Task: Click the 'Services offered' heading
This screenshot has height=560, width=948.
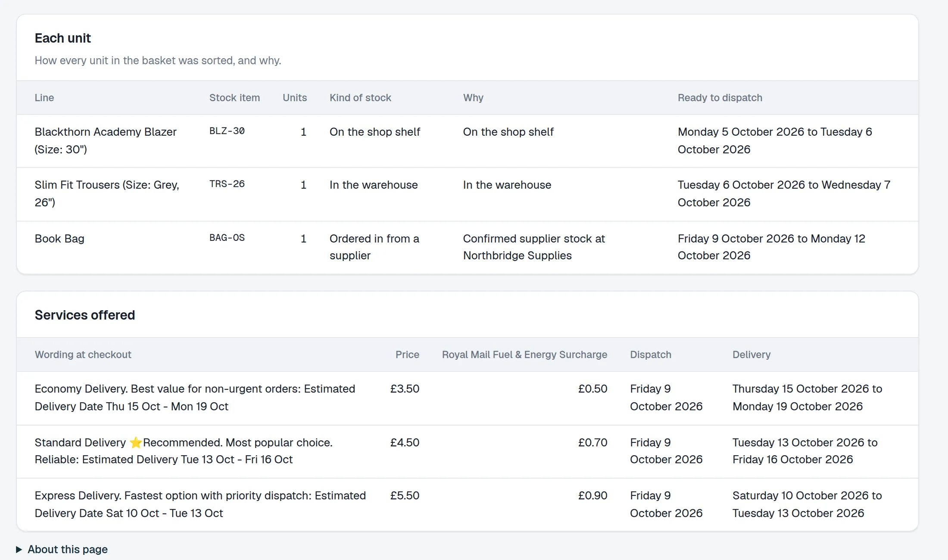Action: pyautogui.click(x=84, y=315)
